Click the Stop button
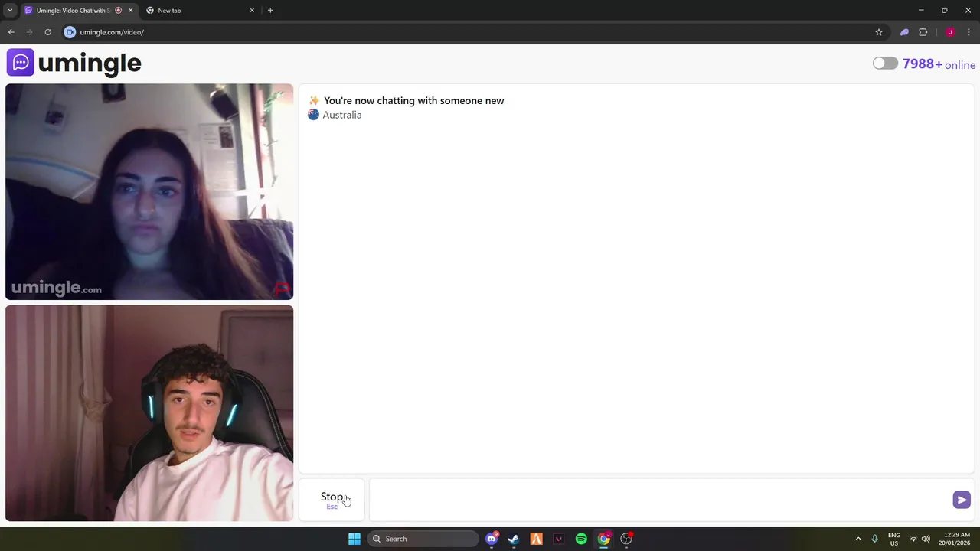980x551 pixels. click(x=332, y=500)
